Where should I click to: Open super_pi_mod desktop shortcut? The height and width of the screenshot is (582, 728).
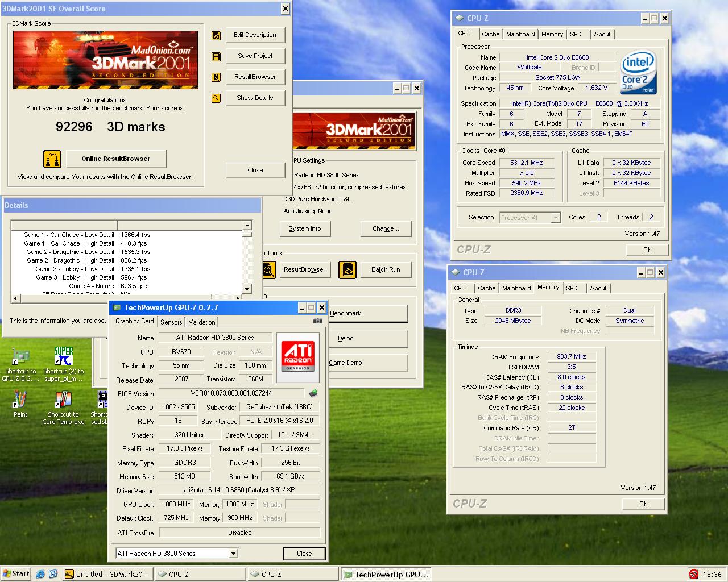click(63, 364)
